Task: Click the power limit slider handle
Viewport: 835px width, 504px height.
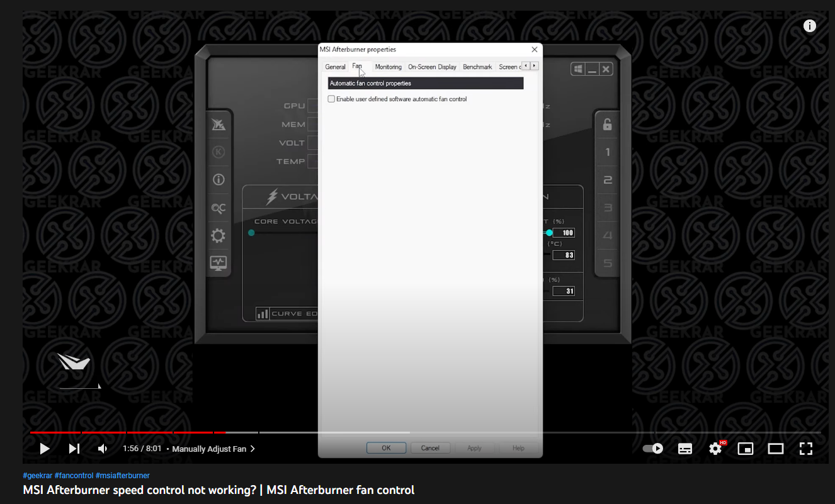Action: [549, 233]
